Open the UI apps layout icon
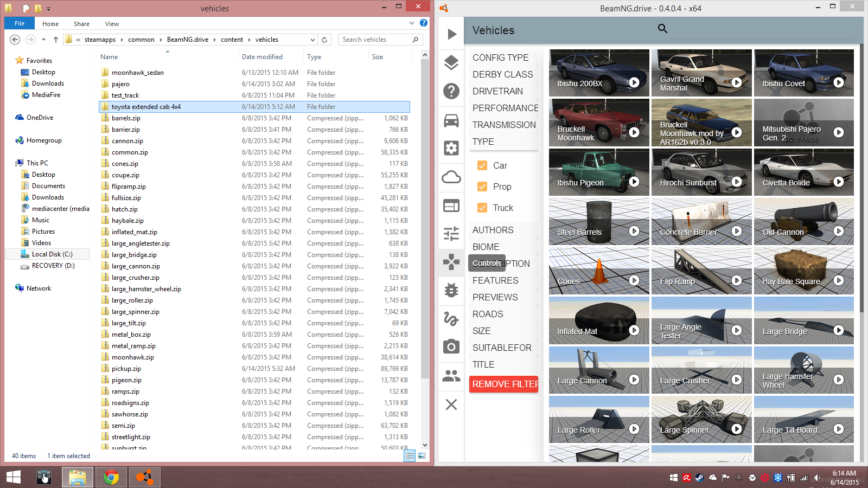Screen dimensions: 868x488 451,206
